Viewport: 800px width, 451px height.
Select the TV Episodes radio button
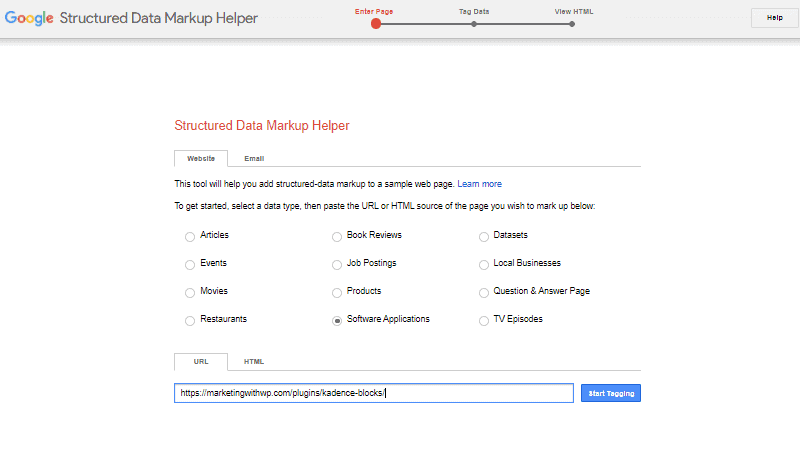tap(484, 321)
